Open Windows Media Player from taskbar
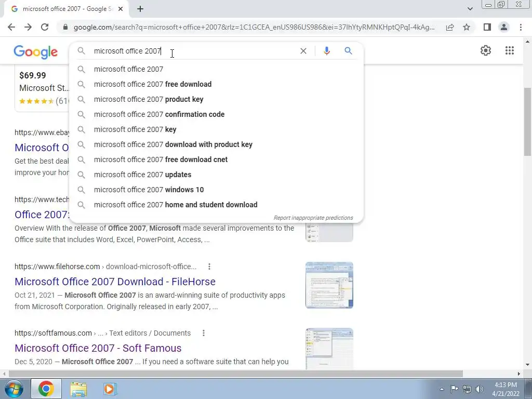Viewport: 532px width, 399px height. (110, 389)
